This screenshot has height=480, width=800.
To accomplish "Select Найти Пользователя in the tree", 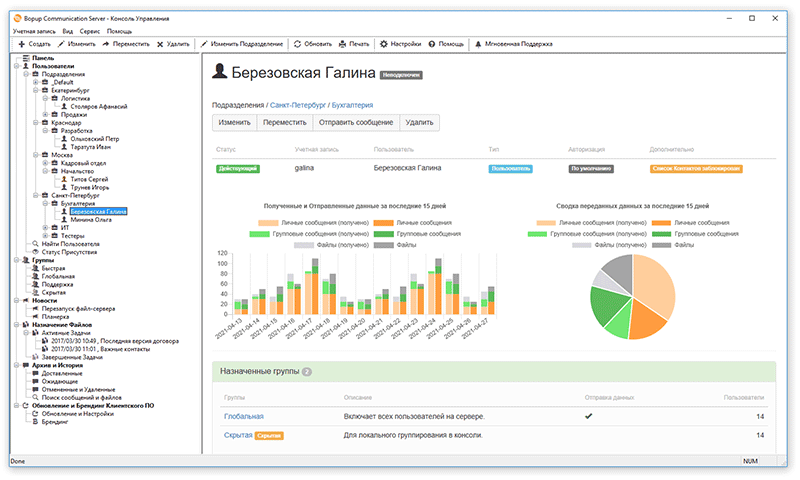I will tap(70, 243).
